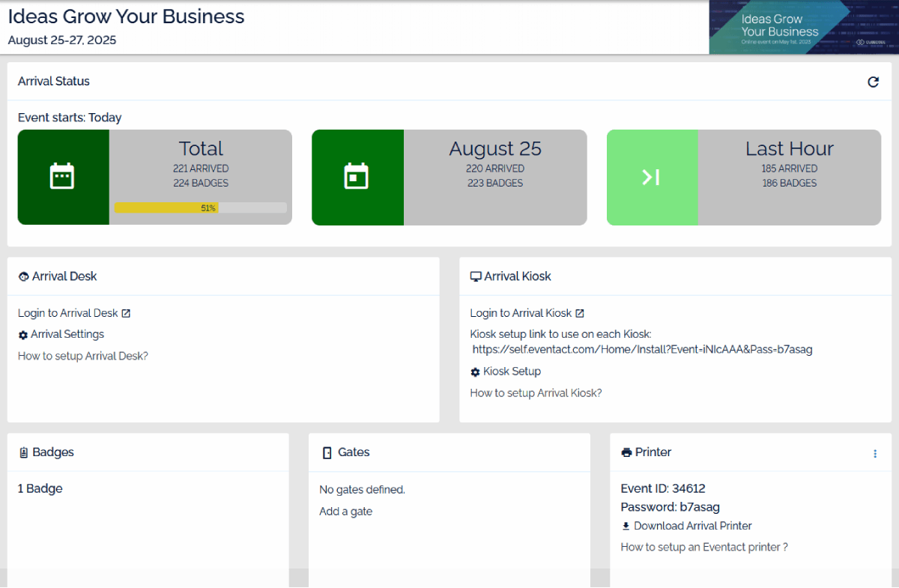Viewport: 899px width, 588px height.
Task: Click the external-link icon after Arrival Desk login
Action: (x=126, y=314)
